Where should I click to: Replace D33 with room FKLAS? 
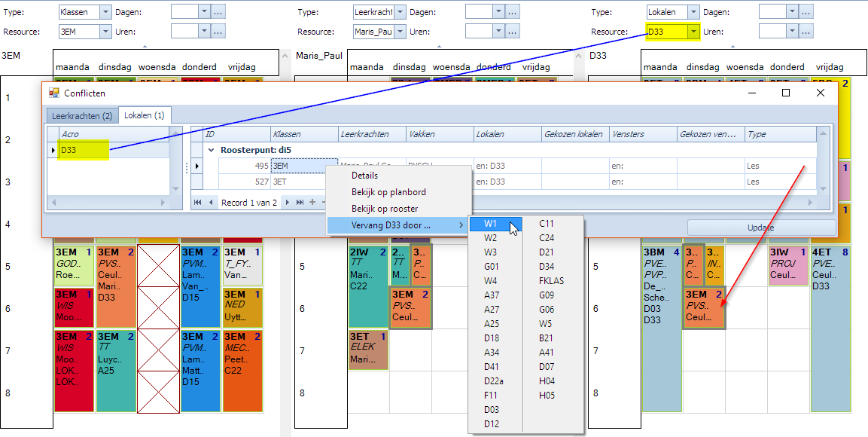pos(551,281)
